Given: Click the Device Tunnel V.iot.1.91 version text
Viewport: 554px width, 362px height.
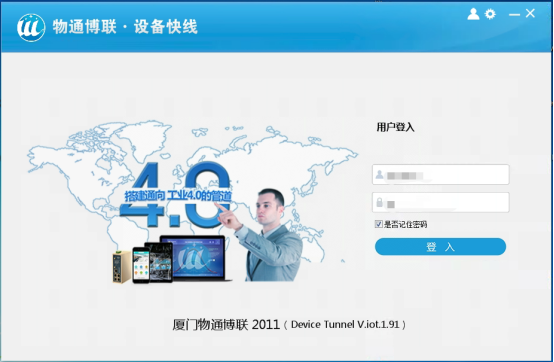Looking at the screenshot, I should [x=345, y=325].
